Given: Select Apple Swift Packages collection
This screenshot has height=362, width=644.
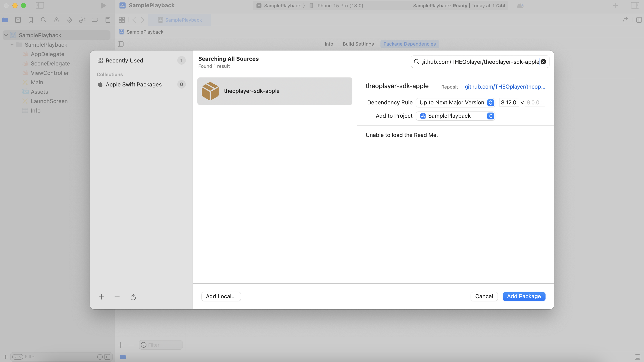Looking at the screenshot, I should tap(134, 85).
